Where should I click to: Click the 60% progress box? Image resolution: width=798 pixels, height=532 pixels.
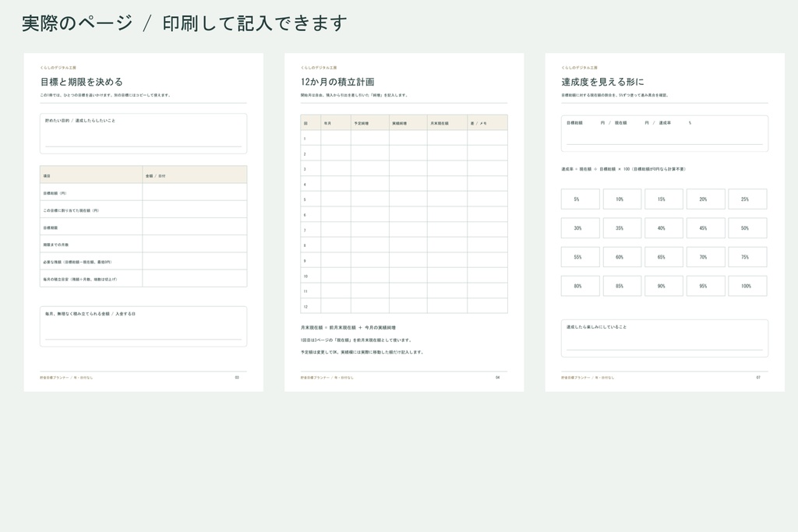pyautogui.click(x=622, y=257)
